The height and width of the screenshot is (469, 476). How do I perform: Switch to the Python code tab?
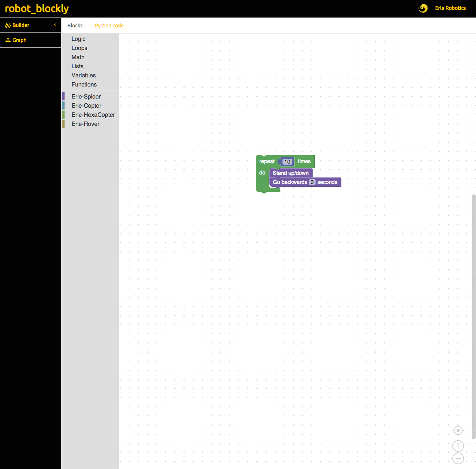(x=109, y=26)
